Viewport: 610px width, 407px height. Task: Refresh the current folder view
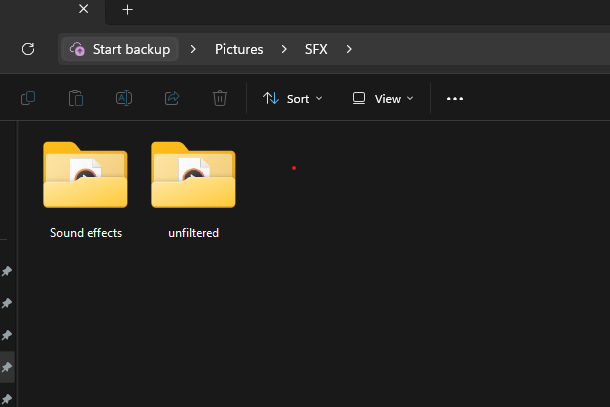(28, 49)
